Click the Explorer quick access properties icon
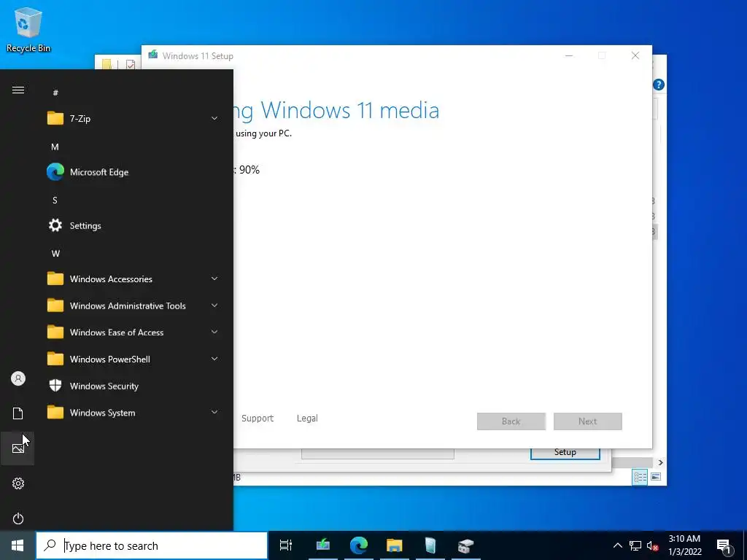This screenshot has width=747, height=560. click(x=131, y=64)
